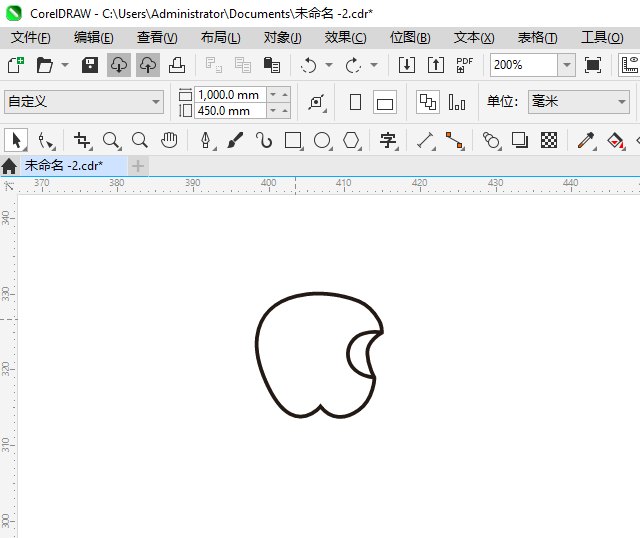Open the 查看(V) menu
Screen dimensions: 640x538
(x=157, y=38)
